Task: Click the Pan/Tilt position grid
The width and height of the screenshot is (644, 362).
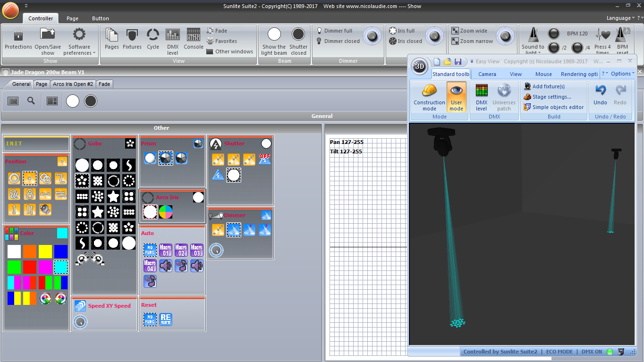Action: tap(368, 246)
